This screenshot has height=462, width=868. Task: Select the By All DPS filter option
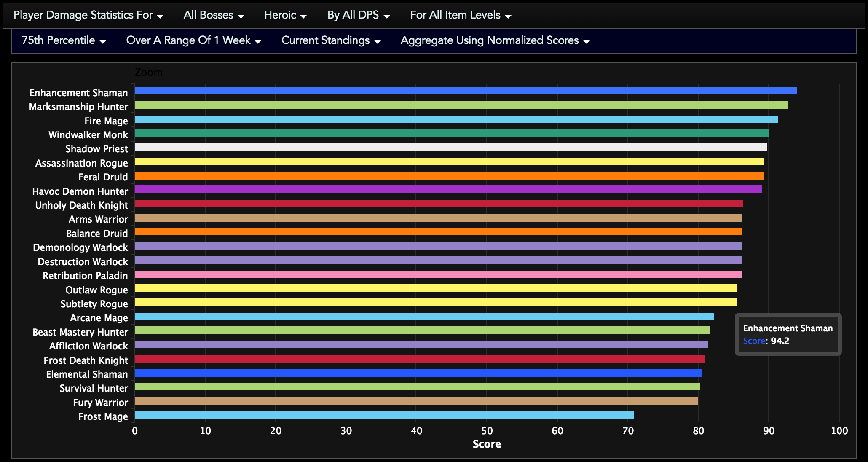click(x=353, y=16)
